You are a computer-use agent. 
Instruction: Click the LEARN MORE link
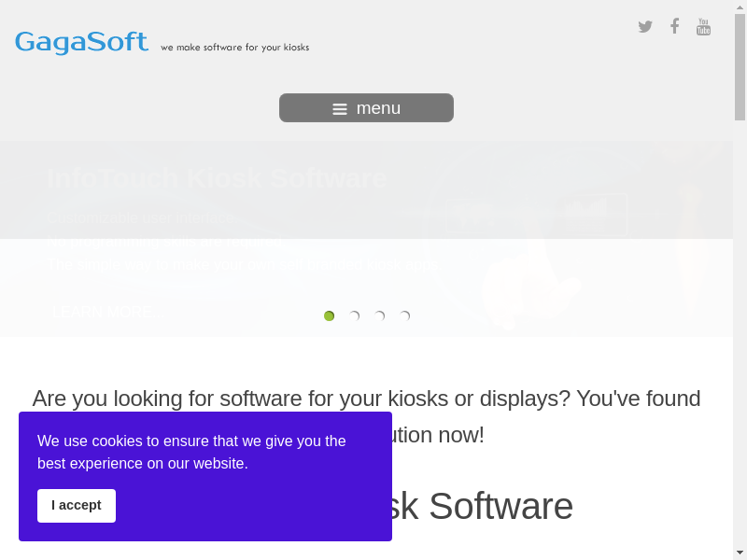click(101, 312)
